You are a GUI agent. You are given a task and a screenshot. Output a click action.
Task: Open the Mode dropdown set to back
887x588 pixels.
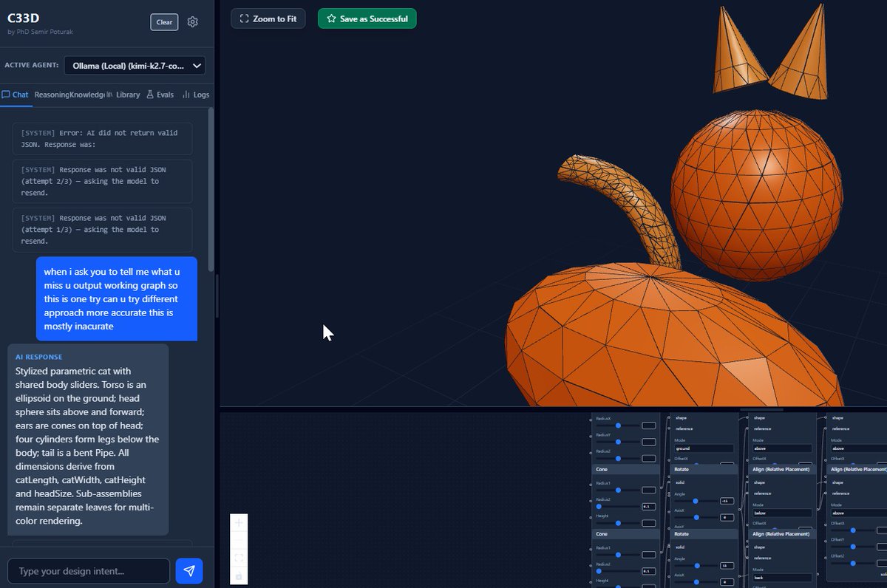tap(783, 578)
